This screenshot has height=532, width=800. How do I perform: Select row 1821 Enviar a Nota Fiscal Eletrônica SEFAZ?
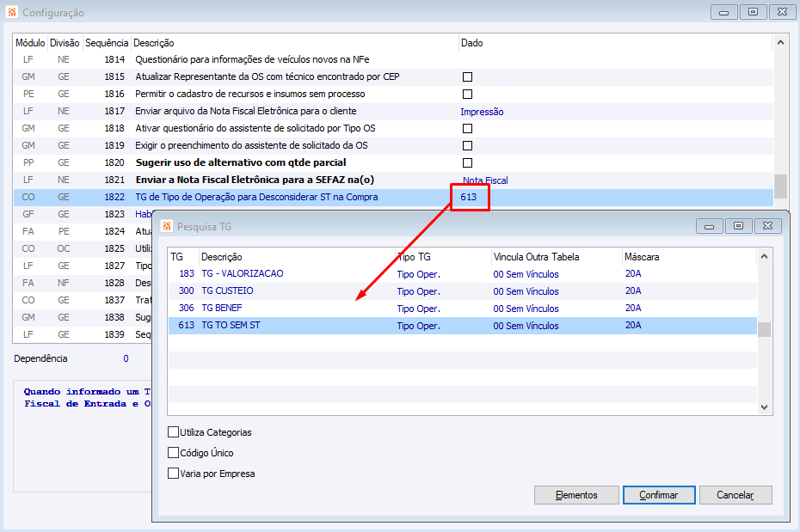(393, 180)
